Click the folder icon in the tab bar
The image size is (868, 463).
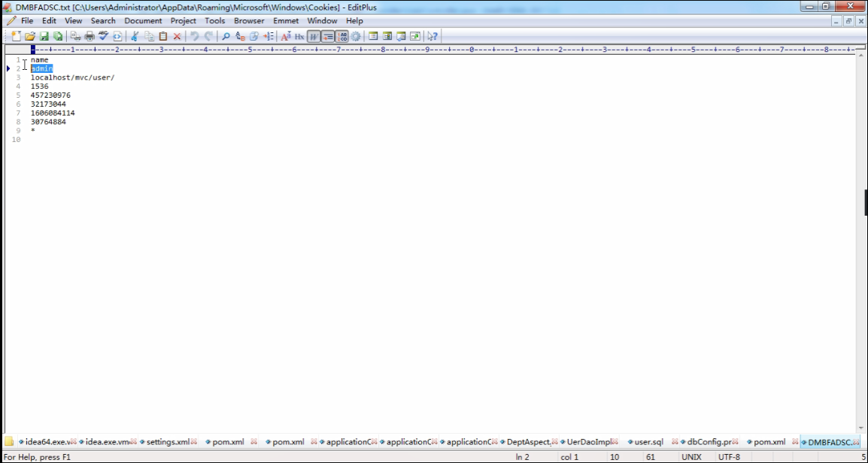10,441
